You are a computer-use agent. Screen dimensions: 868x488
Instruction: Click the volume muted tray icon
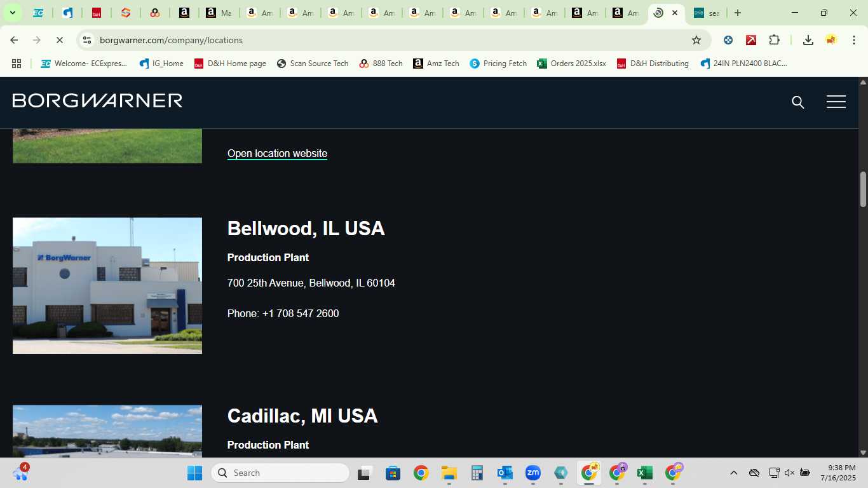tap(790, 473)
